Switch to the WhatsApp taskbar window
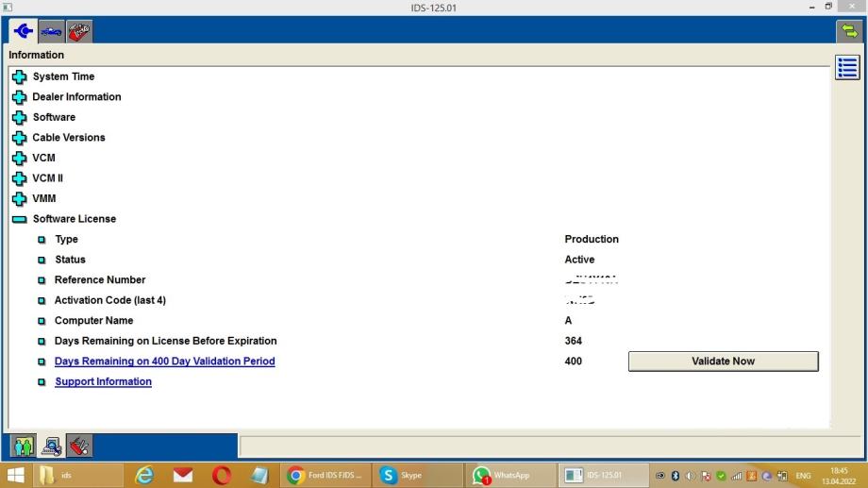868x488 pixels. (509, 476)
